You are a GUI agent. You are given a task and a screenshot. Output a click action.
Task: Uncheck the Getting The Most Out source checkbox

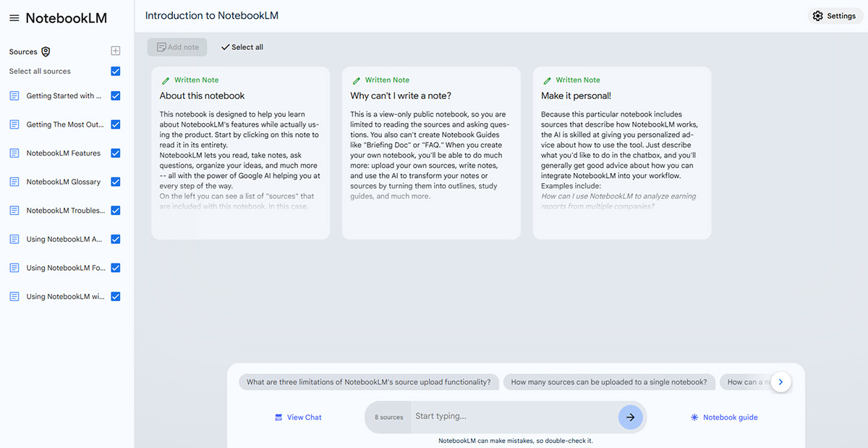[x=116, y=124]
